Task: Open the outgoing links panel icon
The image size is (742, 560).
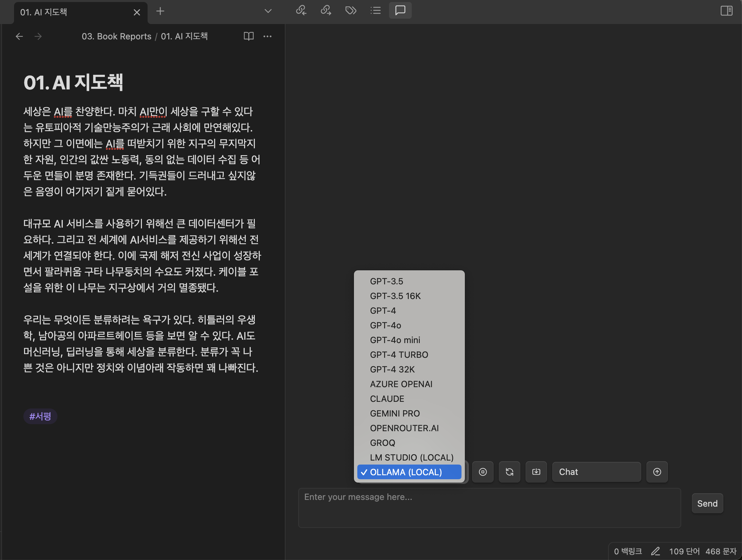Action: coord(326,11)
